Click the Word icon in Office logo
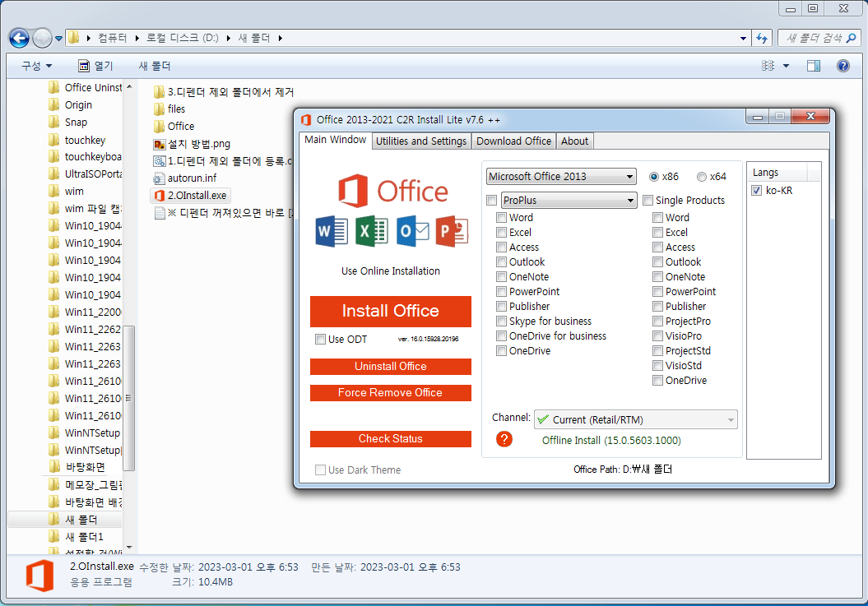This screenshot has height=606, width=868. (332, 231)
